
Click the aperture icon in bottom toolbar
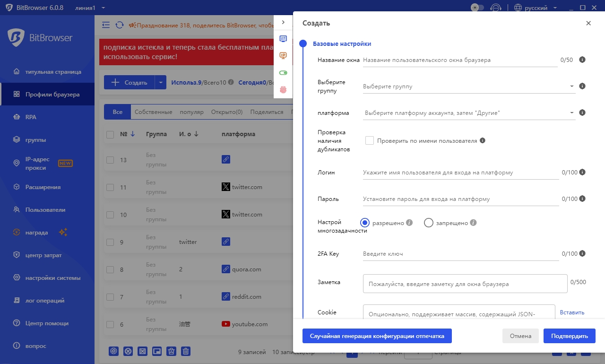[113, 351]
